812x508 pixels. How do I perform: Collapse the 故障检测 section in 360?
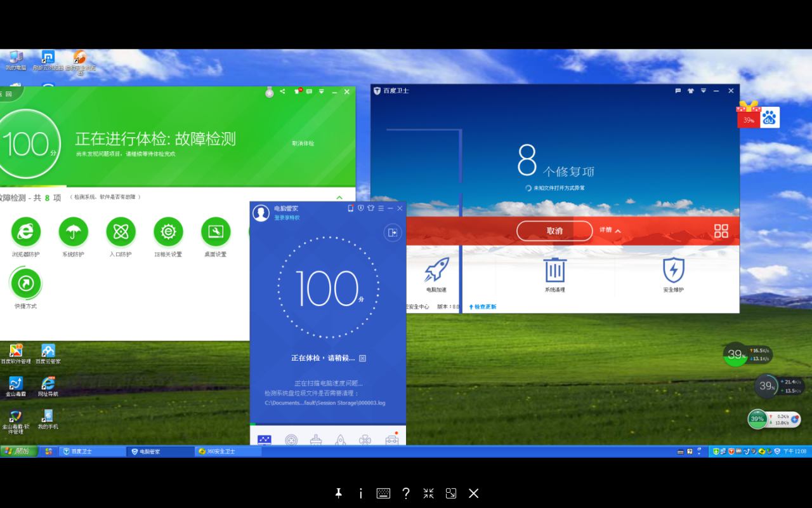point(339,197)
